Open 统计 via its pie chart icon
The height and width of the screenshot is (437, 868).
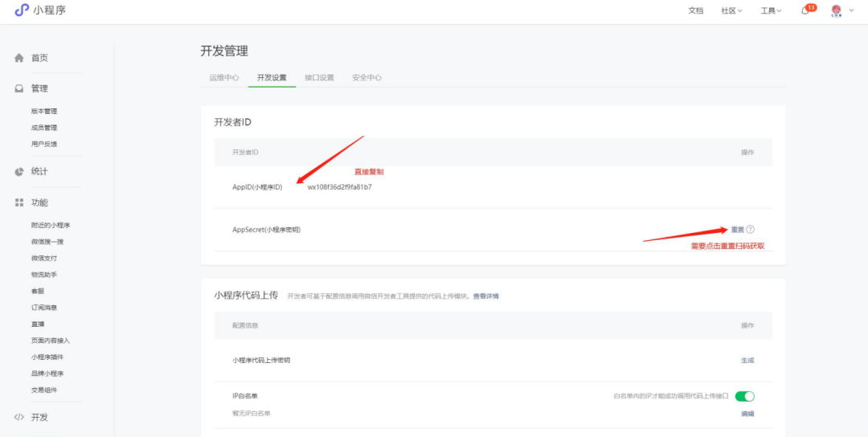tap(19, 172)
